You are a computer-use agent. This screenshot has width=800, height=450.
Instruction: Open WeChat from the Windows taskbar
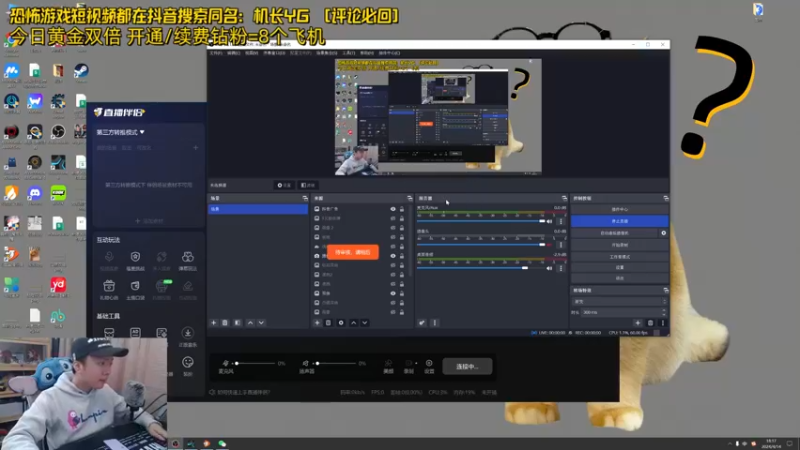point(222,443)
